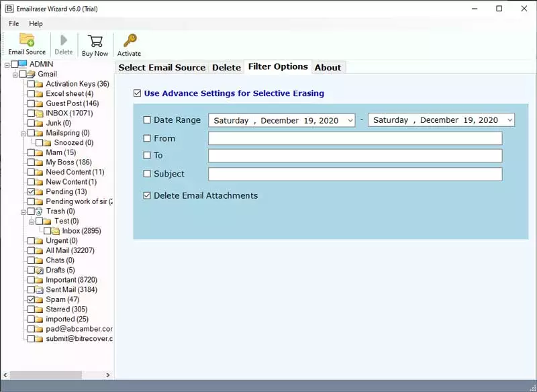Collapse the Gmail tree node
The width and height of the screenshot is (537, 392).
tap(15, 75)
